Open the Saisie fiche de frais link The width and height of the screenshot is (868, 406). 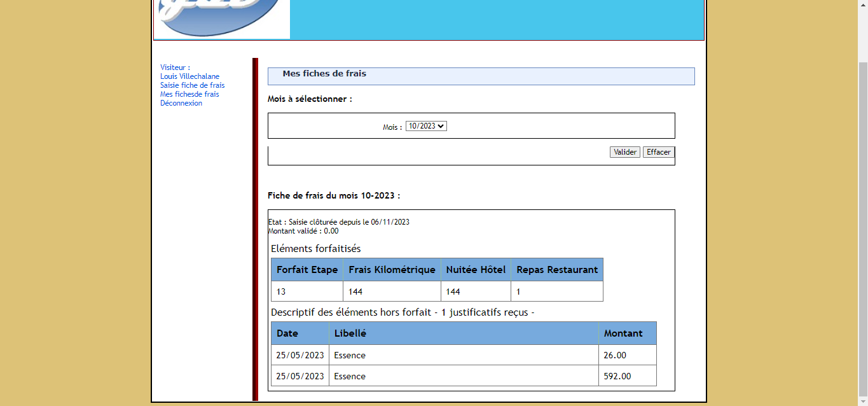tap(192, 85)
